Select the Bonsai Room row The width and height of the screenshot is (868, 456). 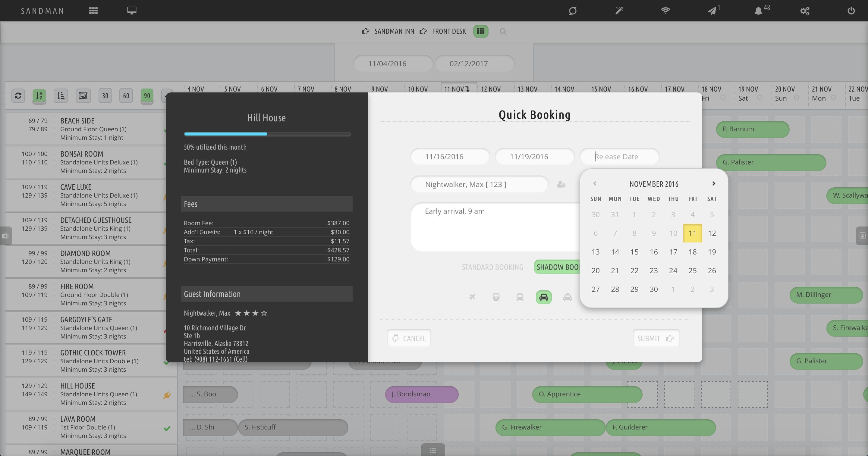tap(86, 162)
